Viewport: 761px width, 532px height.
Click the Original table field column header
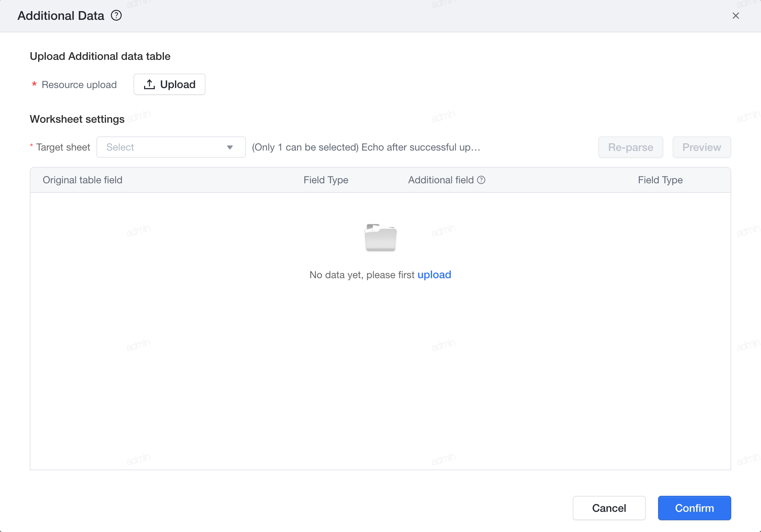coord(82,180)
